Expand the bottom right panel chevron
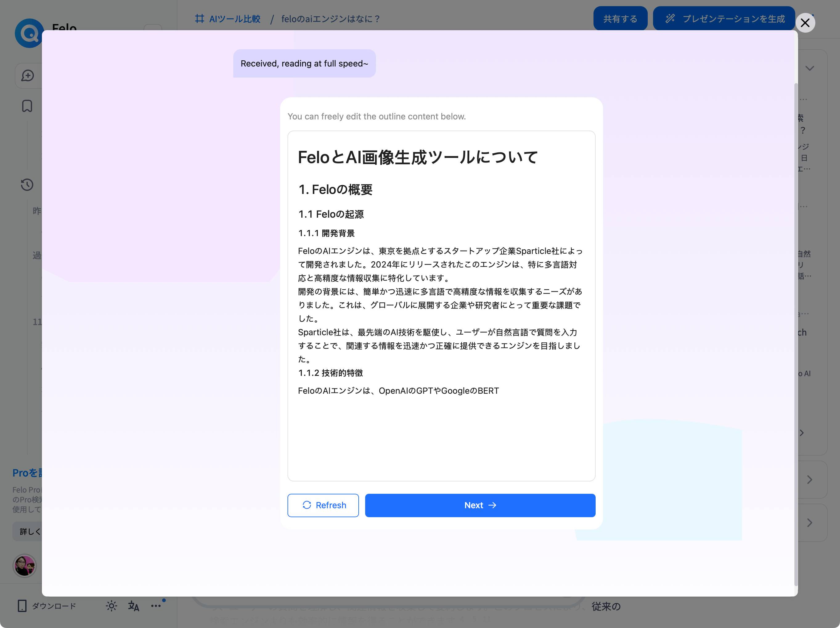Viewport: 840px width, 628px height. [x=809, y=522]
